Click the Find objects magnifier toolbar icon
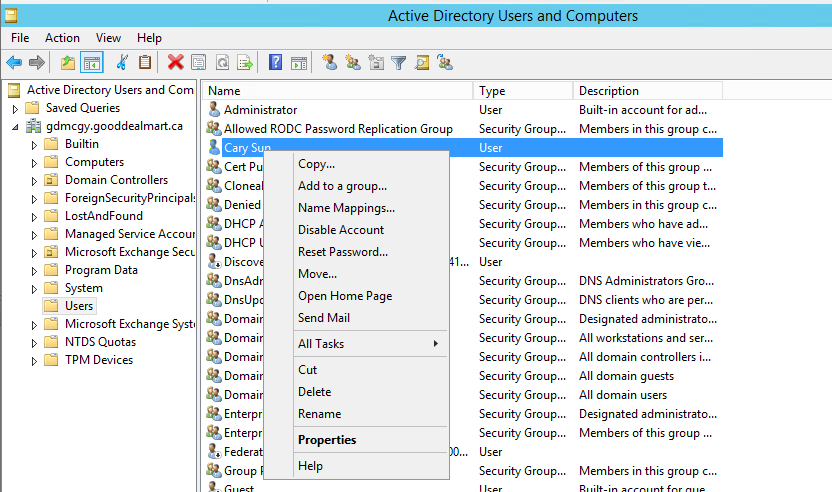The height and width of the screenshot is (492, 832). click(422, 63)
